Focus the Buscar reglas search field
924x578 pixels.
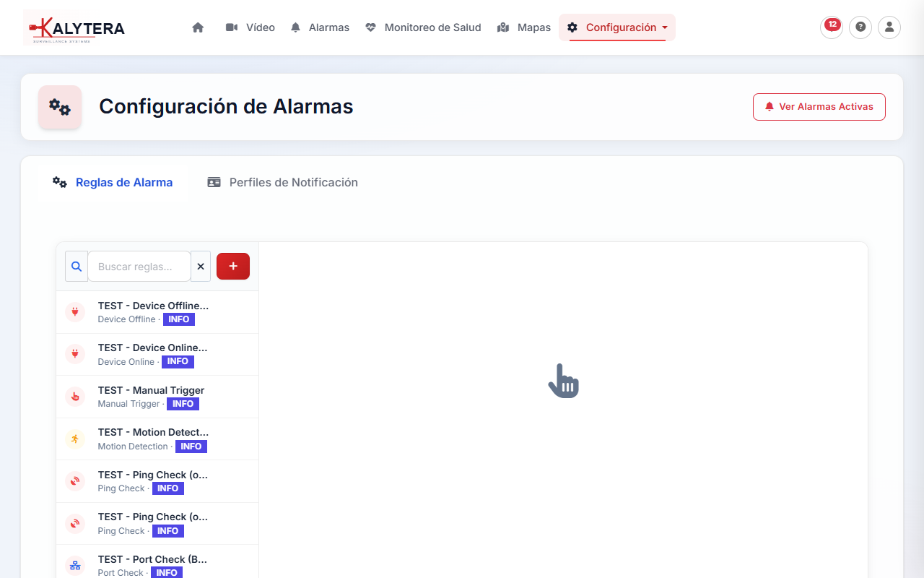[x=139, y=267]
